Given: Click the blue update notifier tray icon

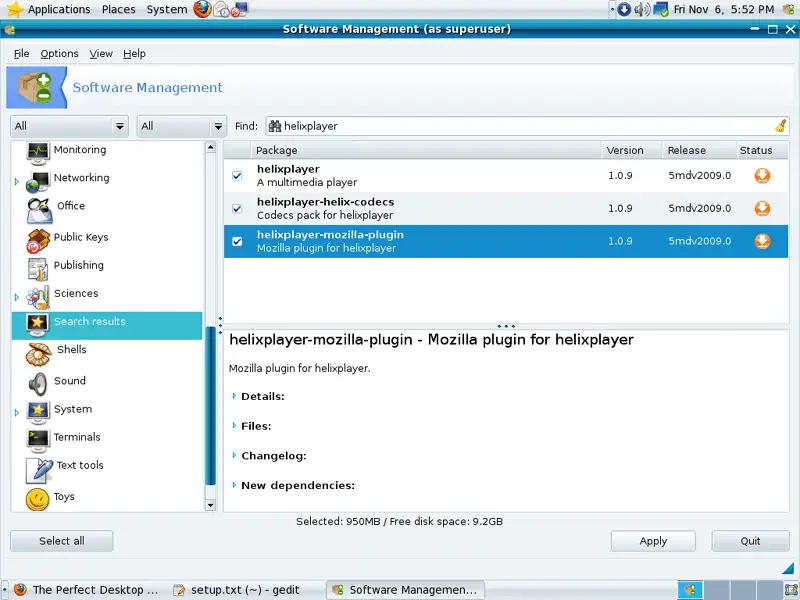Looking at the screenshot, I should coord(624,9).
